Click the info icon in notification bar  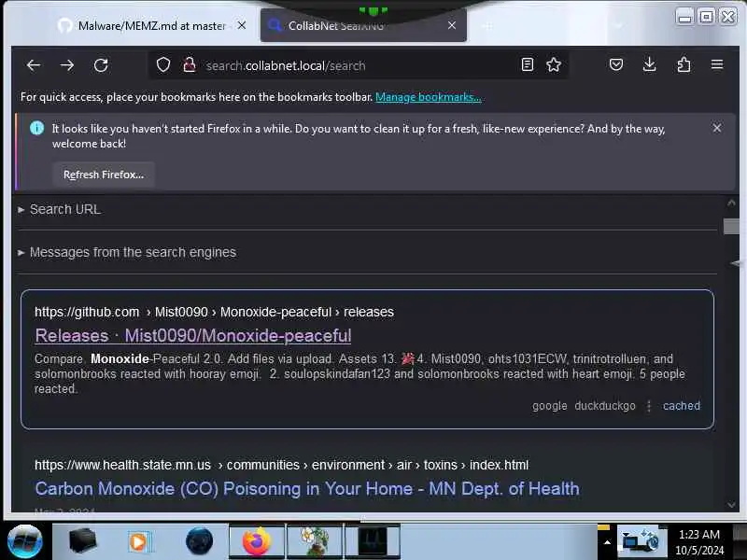click(x=36, y=128)
